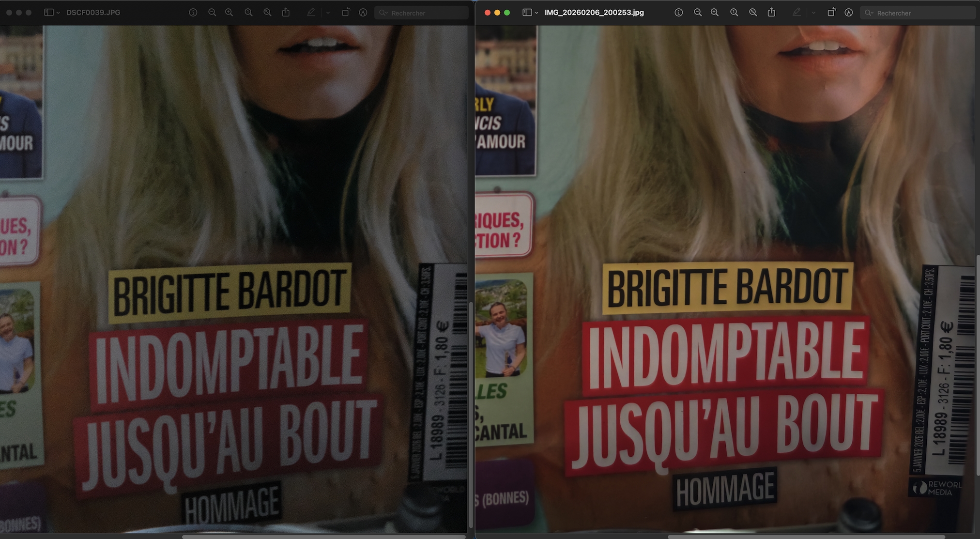
Task: Click horizontal scrollbar of IMG_20260206 window
Action: (x=806, y=537)
